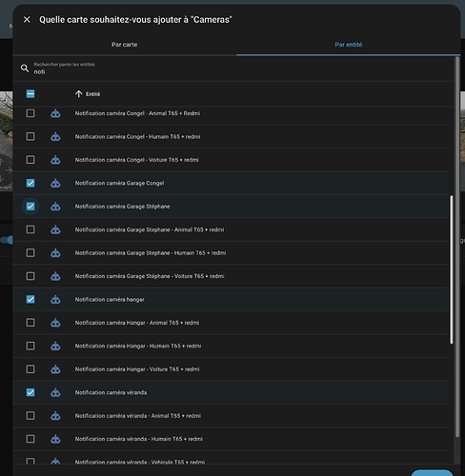Click robot icon of Notification caméra véranda
Screen dimensions: 465x476
click(x=55, y=392)
